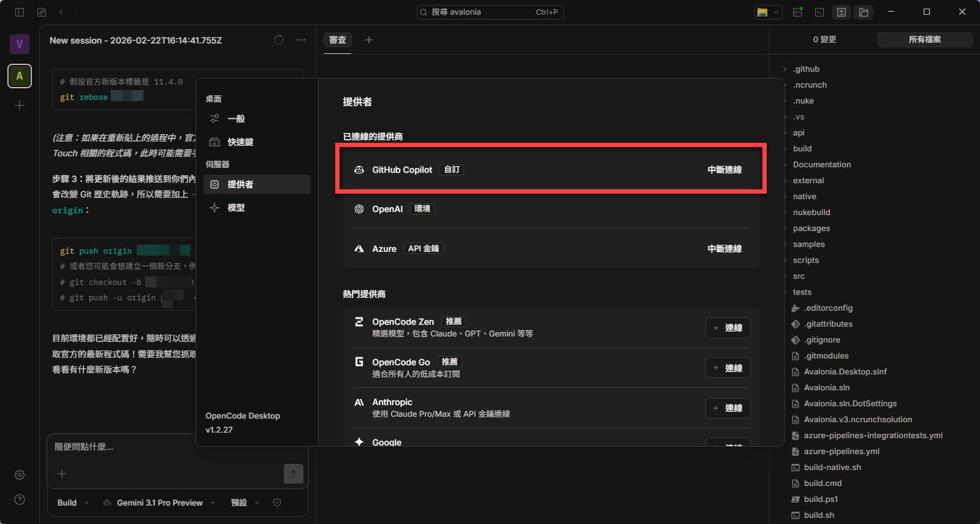Open the help question mark icon
Viewport: 980px width, 524px height.
(x=20, y=499)
